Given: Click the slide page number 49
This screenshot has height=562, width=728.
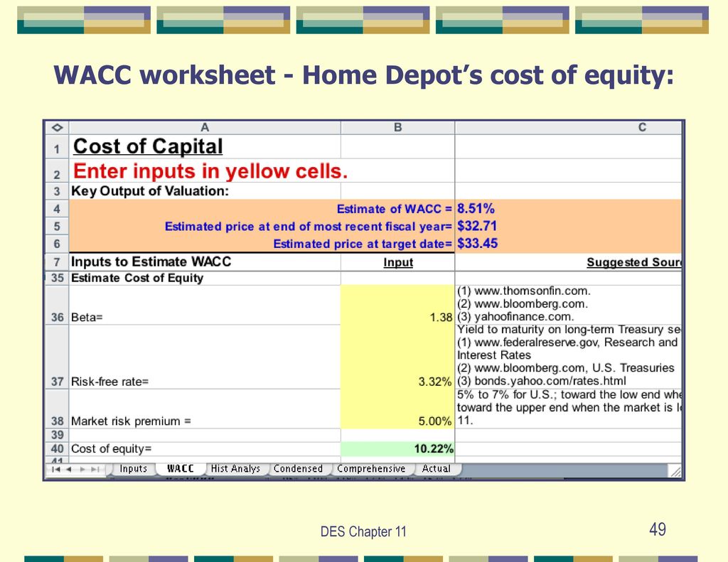Looking at the screenshot, I should pyautogui.click(x=658, y=529).
